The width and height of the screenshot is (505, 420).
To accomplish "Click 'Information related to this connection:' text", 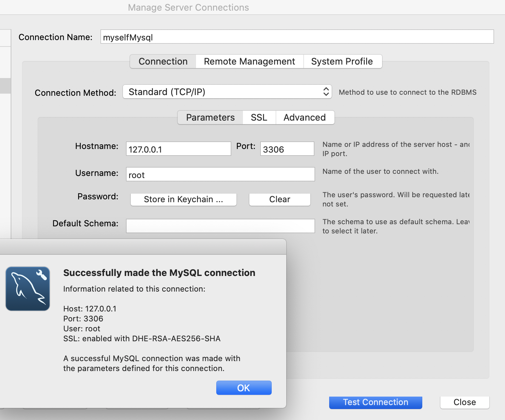I will (x=134, y=289).
